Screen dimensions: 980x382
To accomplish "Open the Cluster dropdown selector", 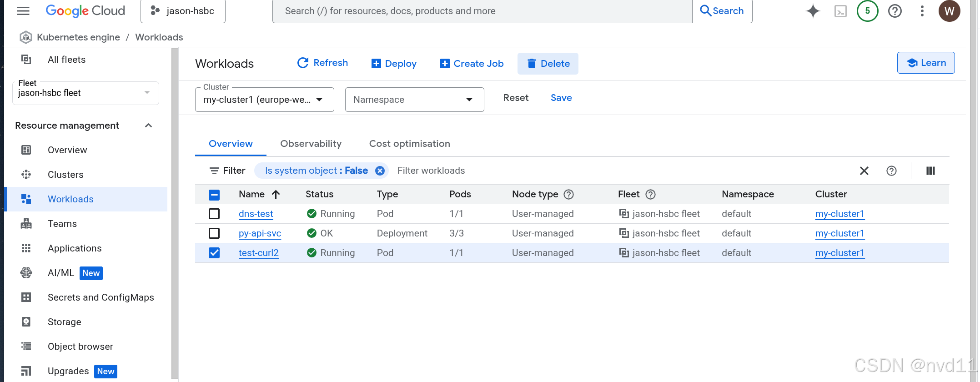I will [264, 100].
